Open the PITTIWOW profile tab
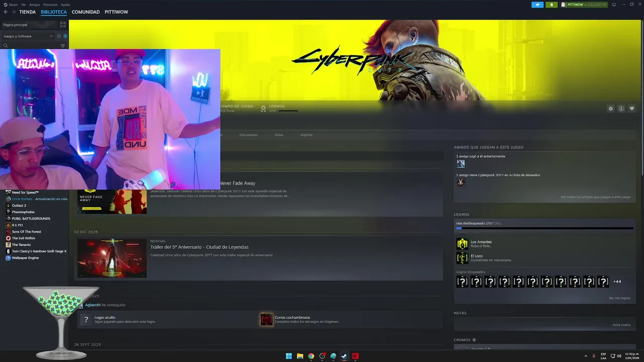 pos(116,12)
